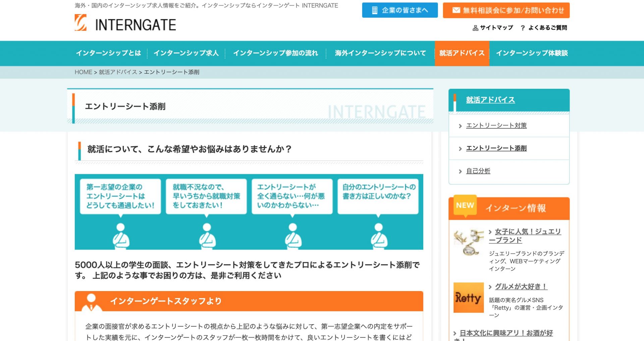Click the building icon on 企業の皆さまへ button
Screen dimensions: 644x341
coord(375,10)
